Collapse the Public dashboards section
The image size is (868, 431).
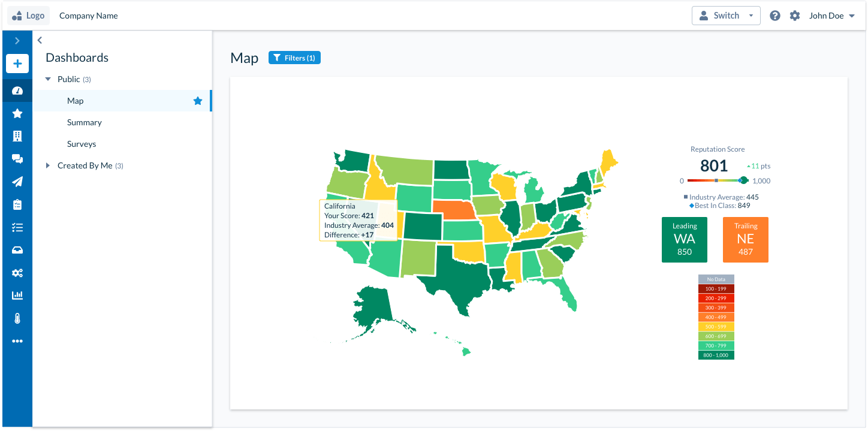48,79
